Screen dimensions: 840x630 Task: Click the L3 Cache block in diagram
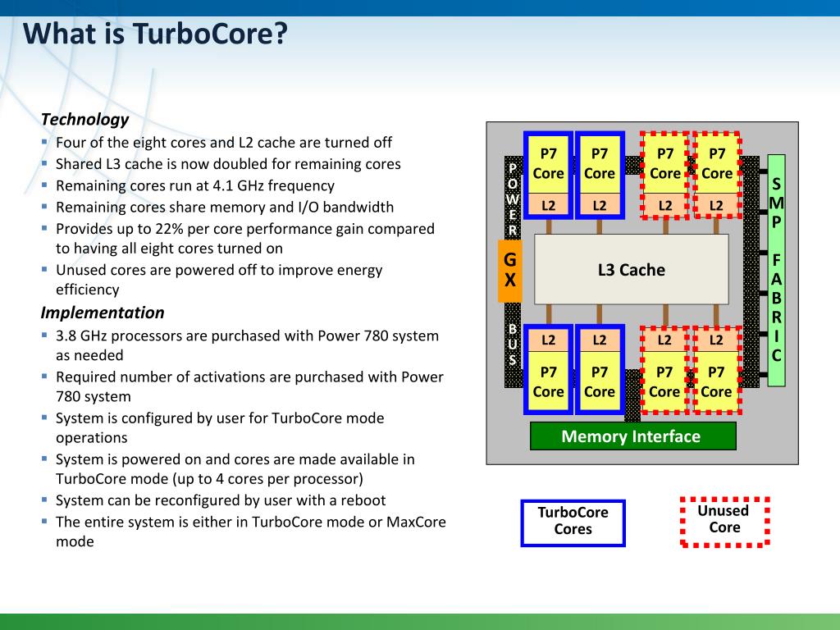pyautogui.click(x=632, y=269)
